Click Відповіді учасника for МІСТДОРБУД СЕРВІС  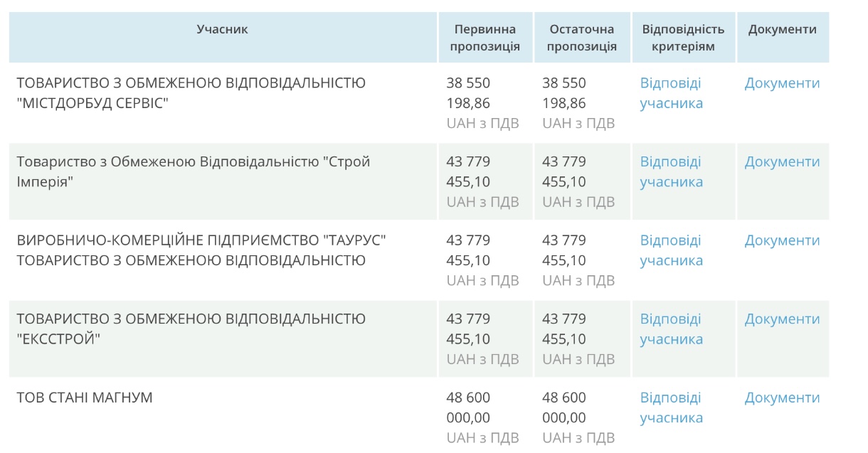(x=671, y=93)
